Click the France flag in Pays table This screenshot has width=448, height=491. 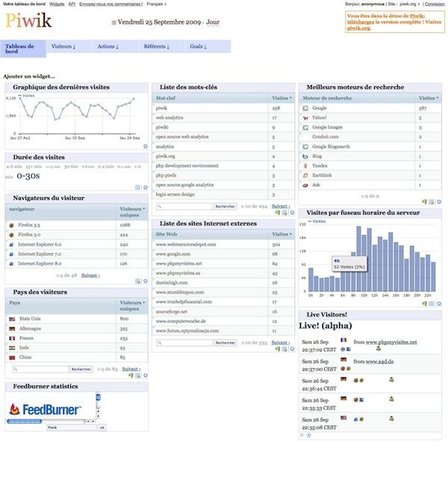pos(12,339)
